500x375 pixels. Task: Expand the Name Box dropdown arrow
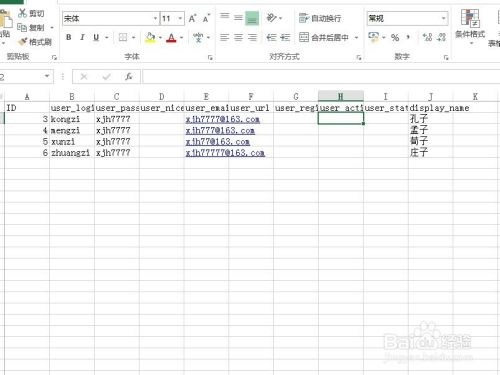pos(47,76)
